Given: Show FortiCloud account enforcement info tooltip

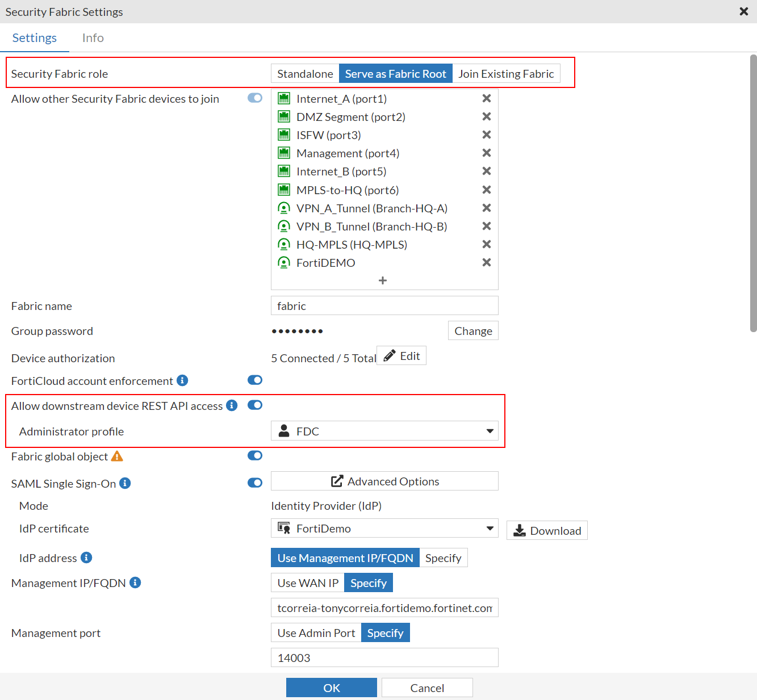Looking at the screenshot, I should pyautogui.click(x=182, y=380).
